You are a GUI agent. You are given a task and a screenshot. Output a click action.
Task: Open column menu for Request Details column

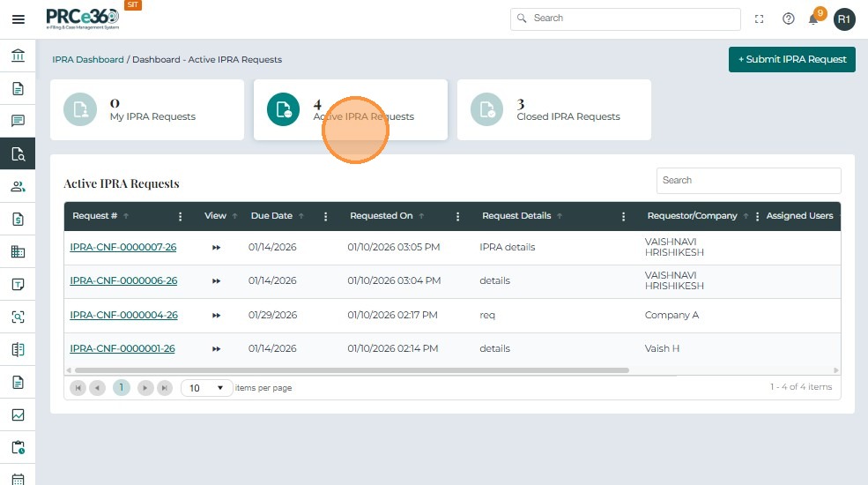(x=623, y=216)
